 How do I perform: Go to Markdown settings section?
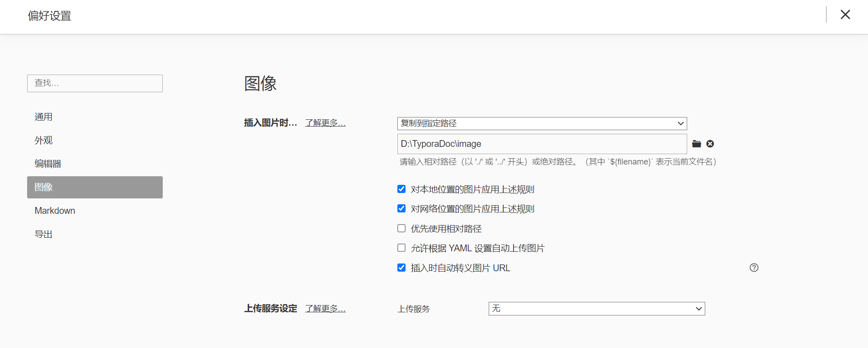pos(95,211)
